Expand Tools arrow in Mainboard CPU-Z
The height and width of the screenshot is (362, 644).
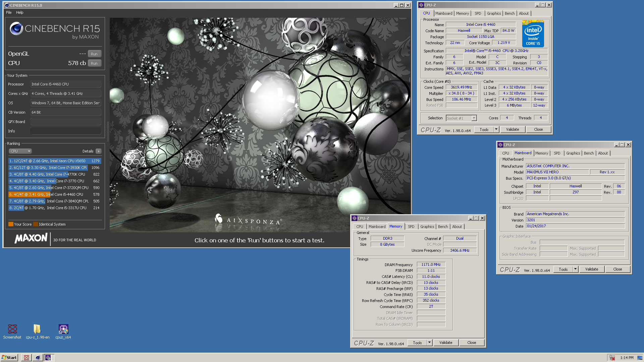point(576,269)
